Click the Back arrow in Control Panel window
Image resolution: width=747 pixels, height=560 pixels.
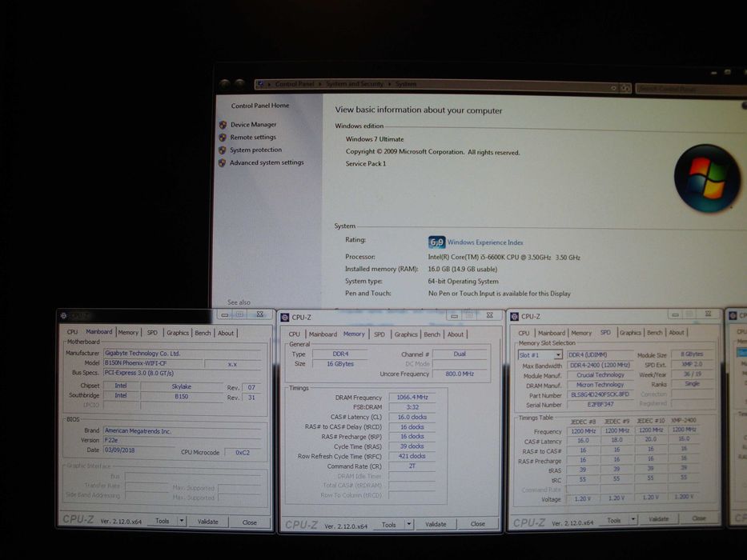click(224, 84)
